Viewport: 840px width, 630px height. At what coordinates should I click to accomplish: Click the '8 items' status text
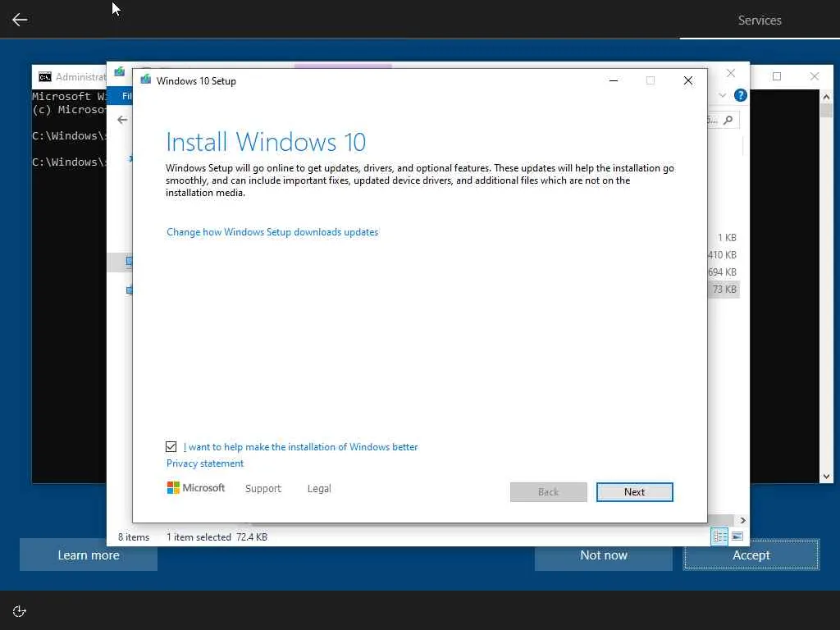134,536
